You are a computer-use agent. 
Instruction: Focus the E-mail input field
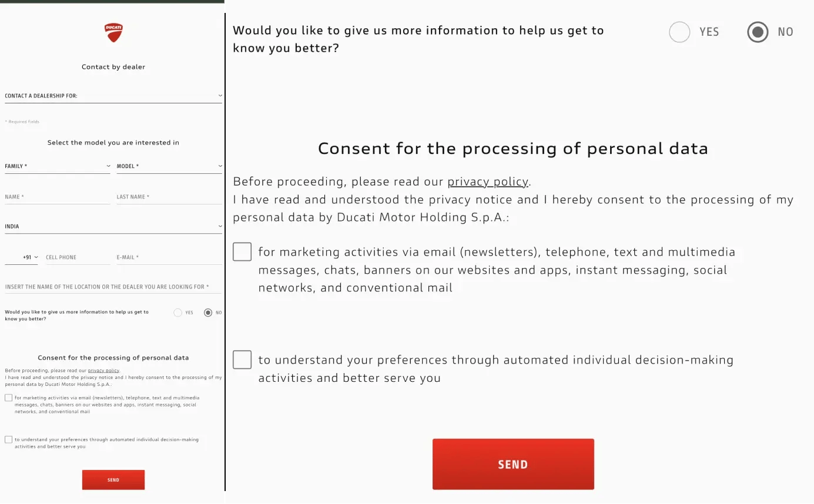(169, 257)
